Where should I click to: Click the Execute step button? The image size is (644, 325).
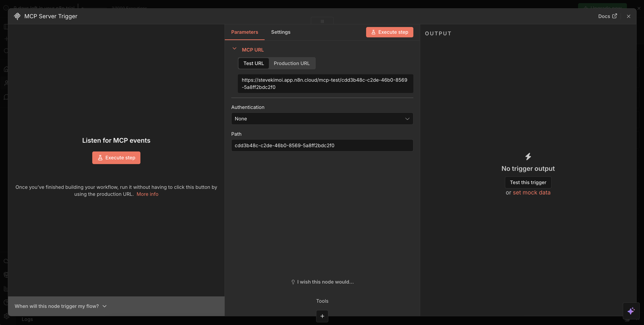(x=389, y=32)
